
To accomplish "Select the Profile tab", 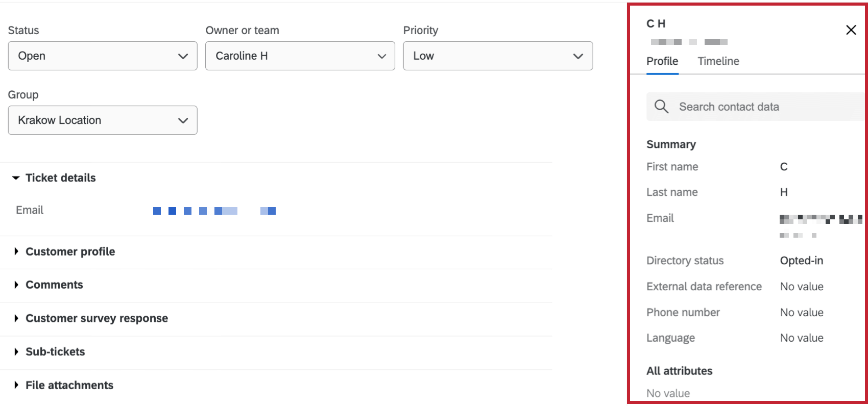I will [x=662, y=61].
